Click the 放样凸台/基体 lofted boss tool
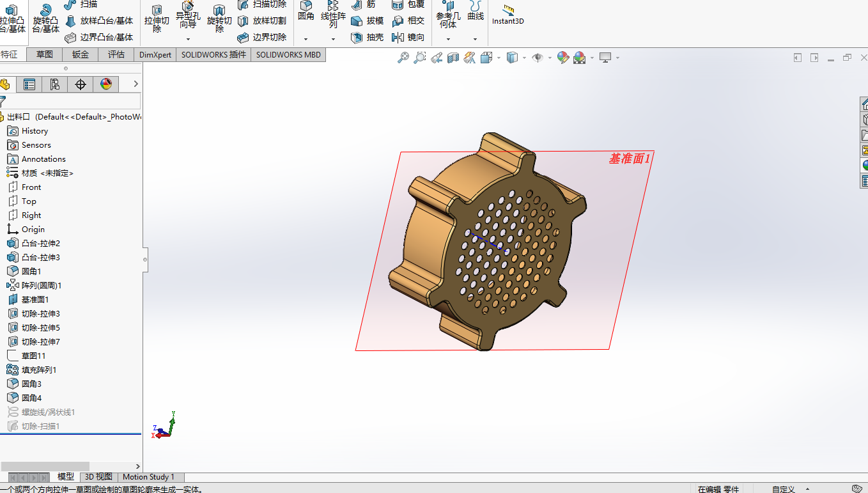The height and width of the screenshot is (493, 868). 99,21
